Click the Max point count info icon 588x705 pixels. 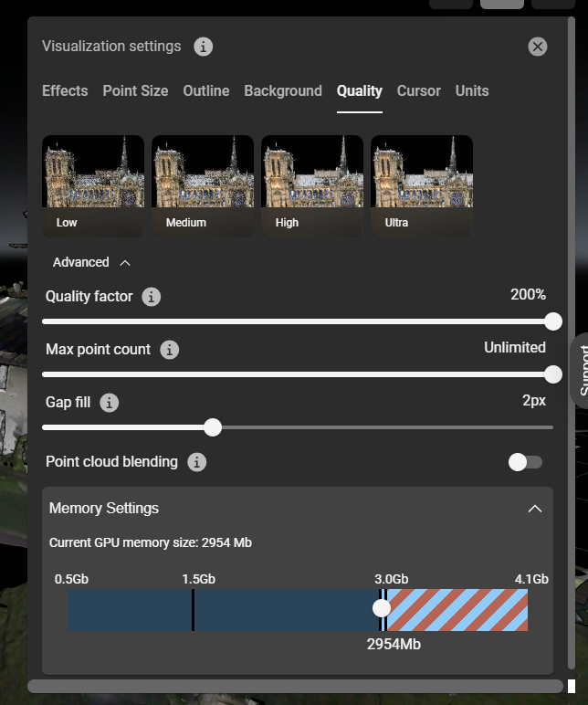click(170, 350)
